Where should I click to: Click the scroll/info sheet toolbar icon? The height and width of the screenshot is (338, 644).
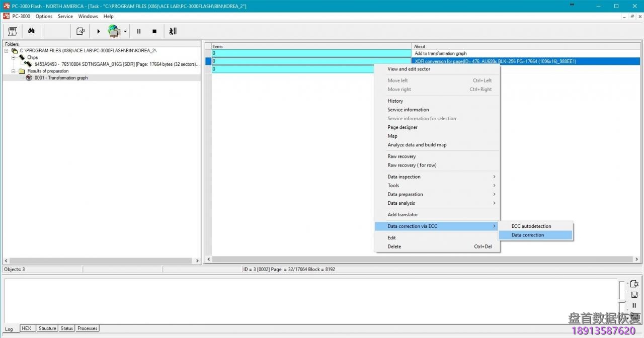[x=13, y=31]
